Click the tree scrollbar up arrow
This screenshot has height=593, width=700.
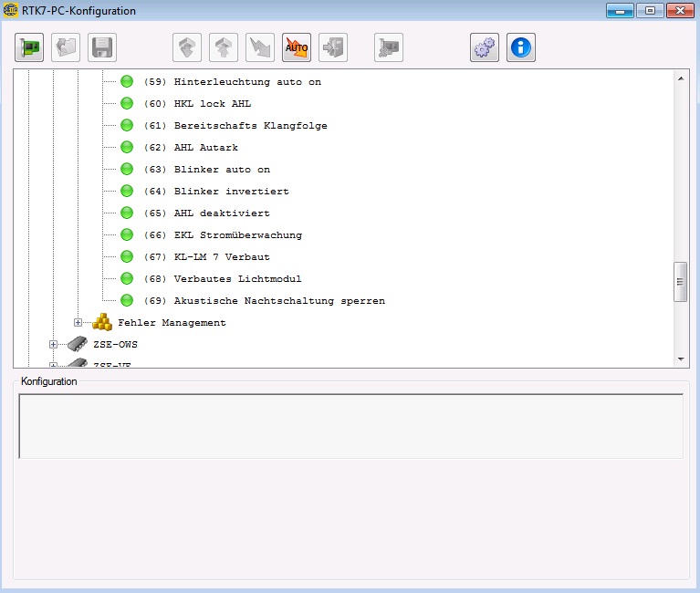pos(681,78)
